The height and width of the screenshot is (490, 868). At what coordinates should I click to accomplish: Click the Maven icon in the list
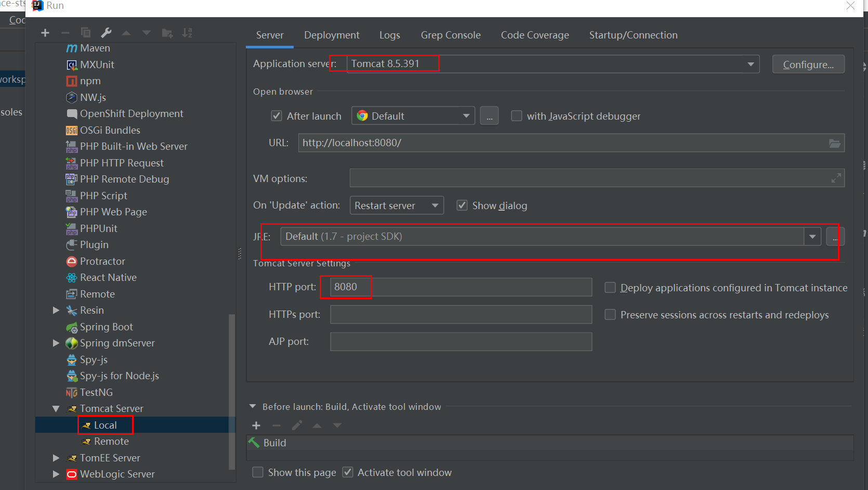click(72, 48)
